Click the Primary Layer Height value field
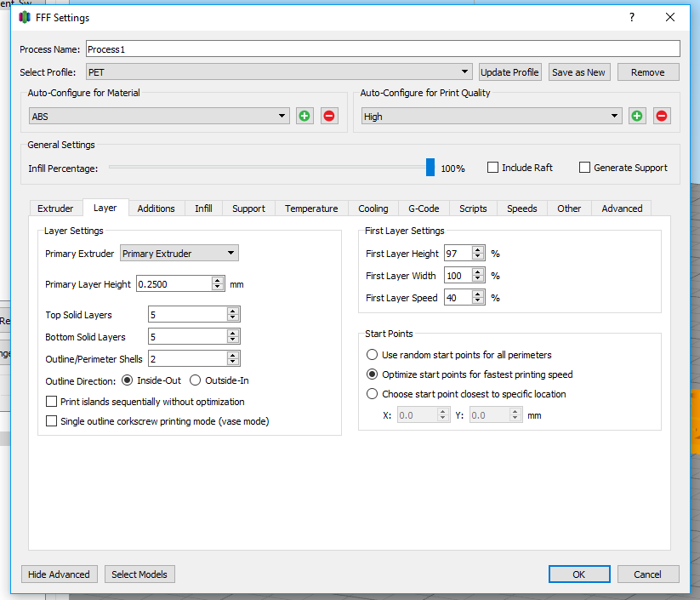 pyautogui.click(x=174, y=284)
